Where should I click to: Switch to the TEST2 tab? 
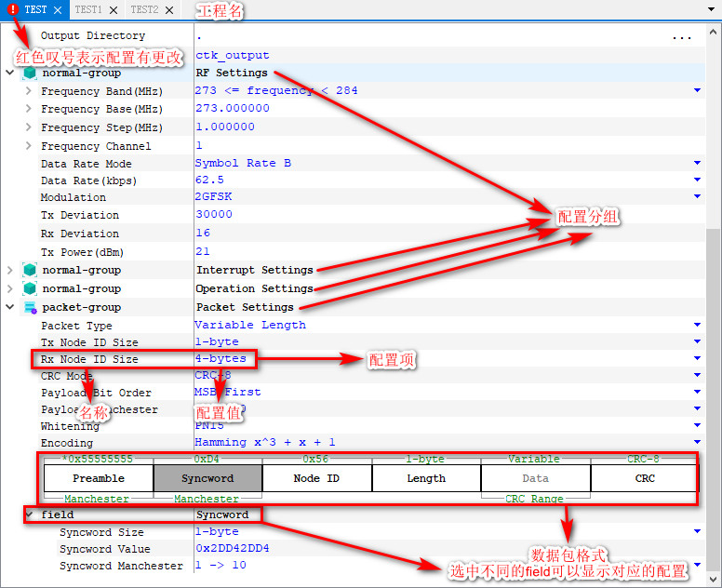tap(143, 10)
